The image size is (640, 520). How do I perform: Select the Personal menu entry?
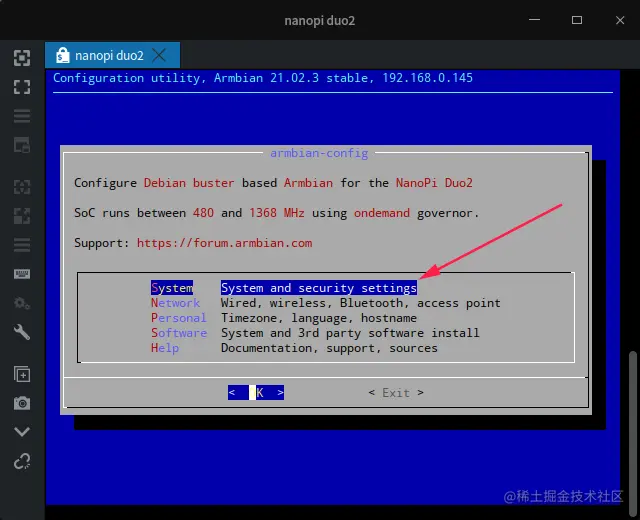(179, 318)
